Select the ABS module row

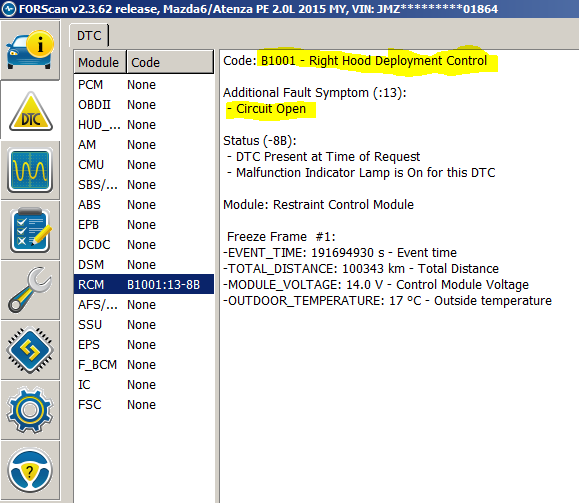point(144,205)
